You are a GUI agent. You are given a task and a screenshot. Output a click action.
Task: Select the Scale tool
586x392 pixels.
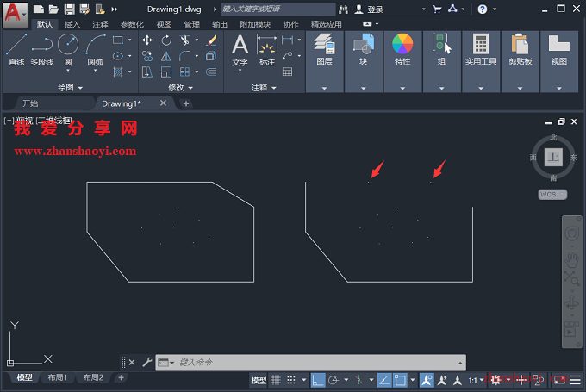166,72
